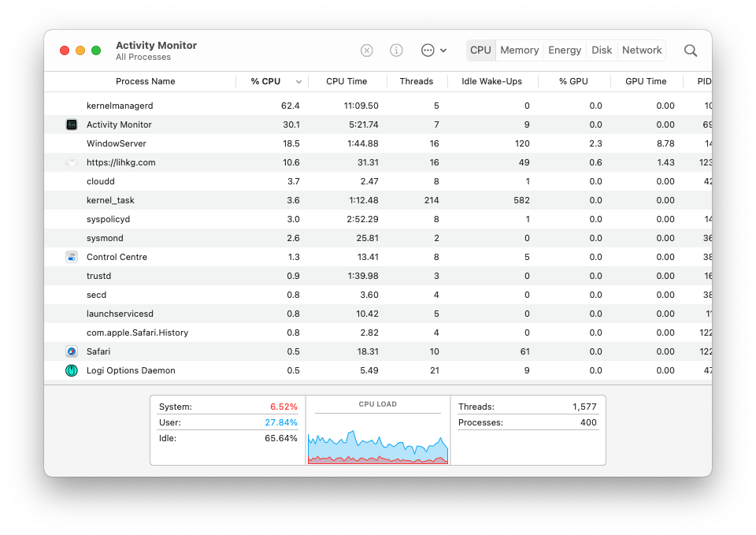
Task: Click the lihkg.com shield icon
Action: coord(72,162)
